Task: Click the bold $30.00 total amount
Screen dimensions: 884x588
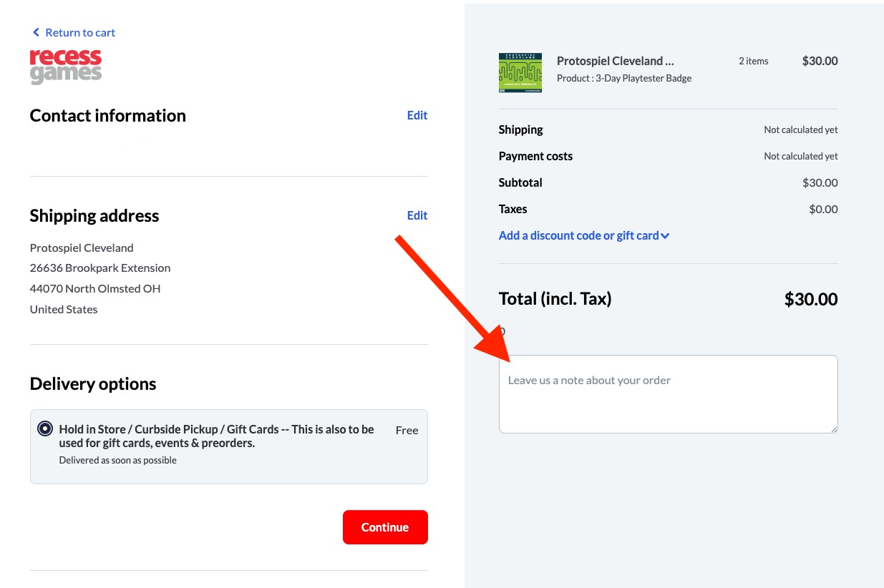Action: (810, 299)
